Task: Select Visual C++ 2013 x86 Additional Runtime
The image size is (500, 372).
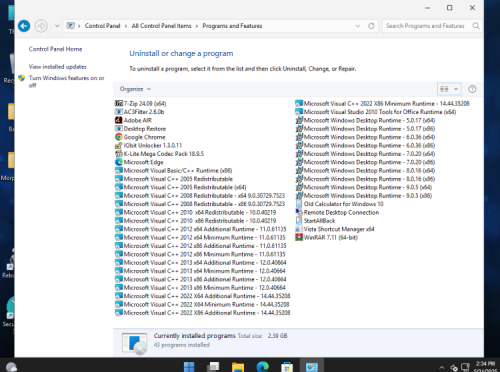Action: (x=201, y=279)
